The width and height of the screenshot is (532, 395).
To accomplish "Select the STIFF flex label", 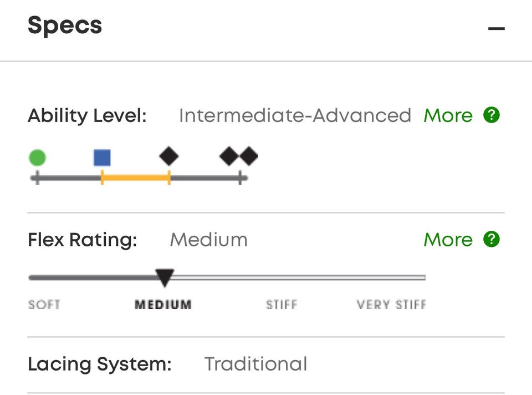I will coord(282,305).
